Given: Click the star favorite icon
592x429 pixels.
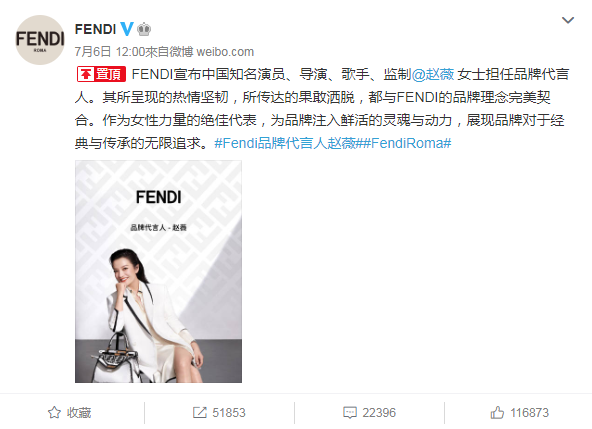Looking at the screenshot, I should coord(54,412).
